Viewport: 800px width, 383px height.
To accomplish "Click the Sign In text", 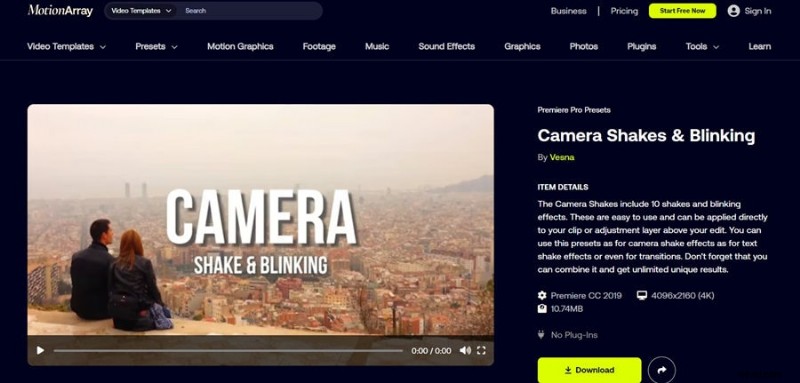I will pos(758,11).
